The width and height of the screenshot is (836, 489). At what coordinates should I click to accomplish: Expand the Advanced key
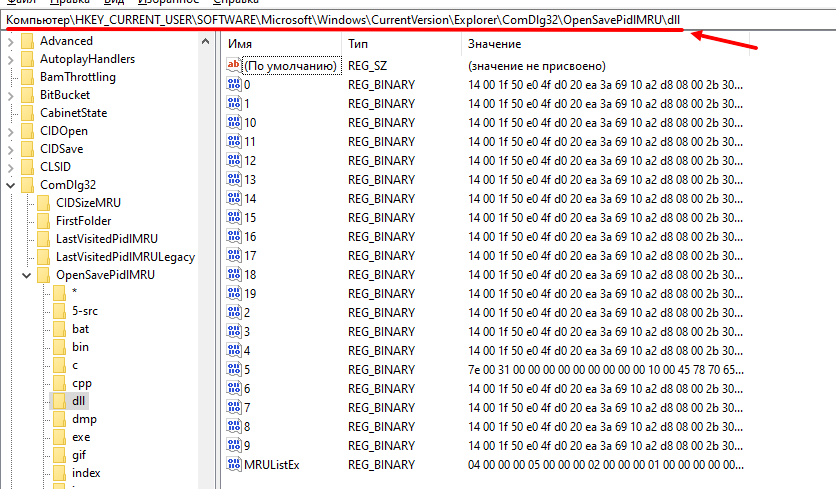point(11,41)
